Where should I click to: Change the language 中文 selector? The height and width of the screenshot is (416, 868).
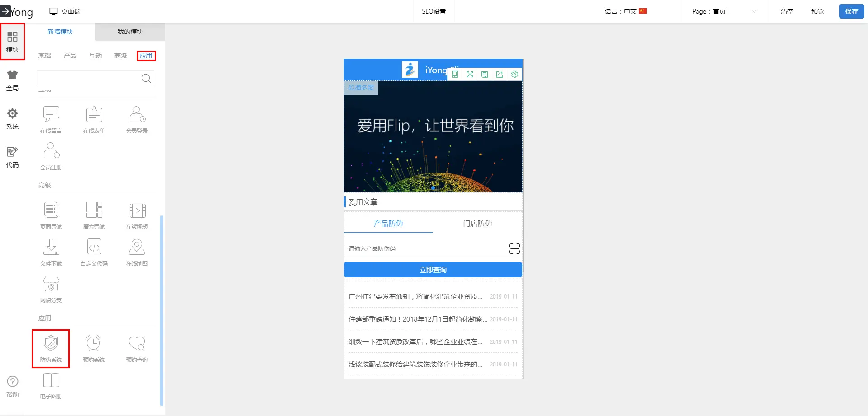626,11
